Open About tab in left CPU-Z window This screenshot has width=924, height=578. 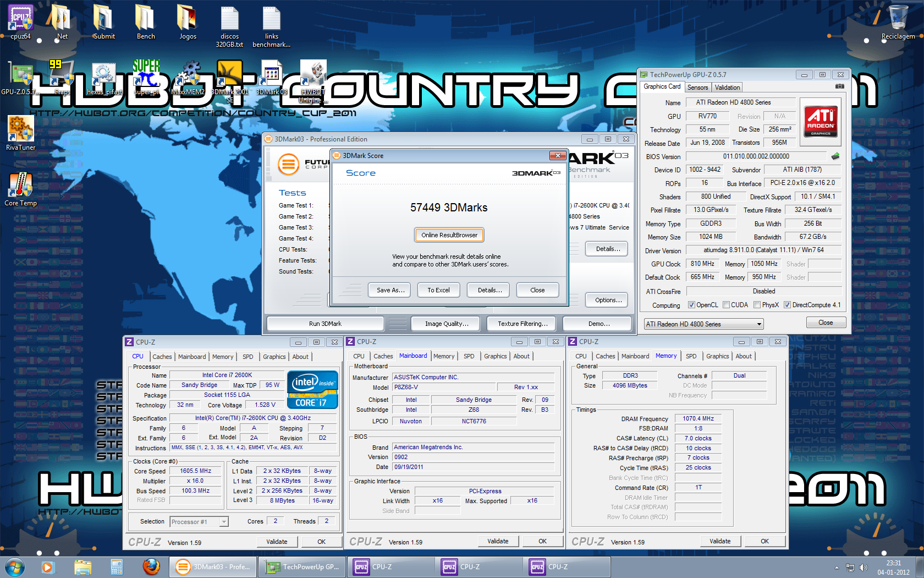coord(300,357)
